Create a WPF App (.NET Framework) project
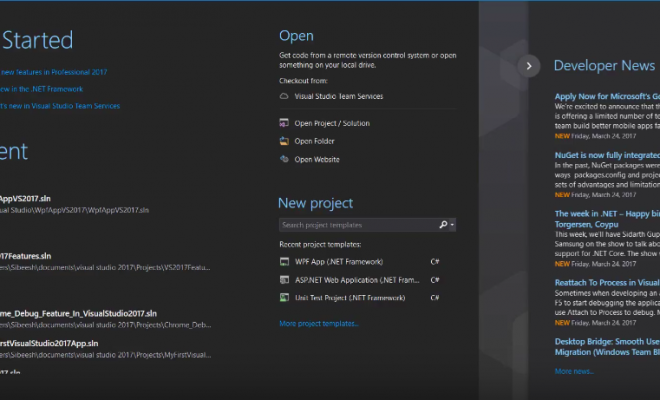Image resolution: width=660 pixels, height=400 pixels. pyautogui.click(x=339, y=261)
